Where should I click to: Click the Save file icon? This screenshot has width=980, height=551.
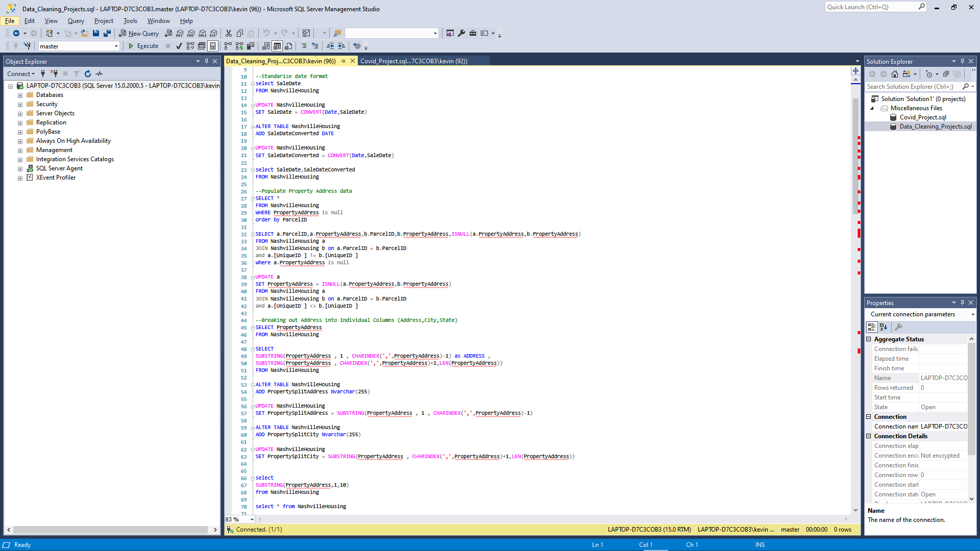96,33
